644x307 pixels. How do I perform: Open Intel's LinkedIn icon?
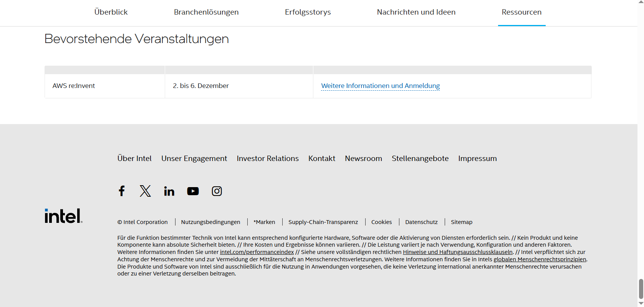[169, 191]
